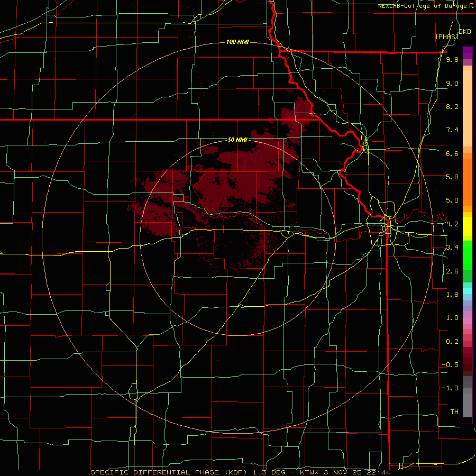
Task: Click the 2.6 value on color scale
Action: pyautogui.click(x=452, y=271)
